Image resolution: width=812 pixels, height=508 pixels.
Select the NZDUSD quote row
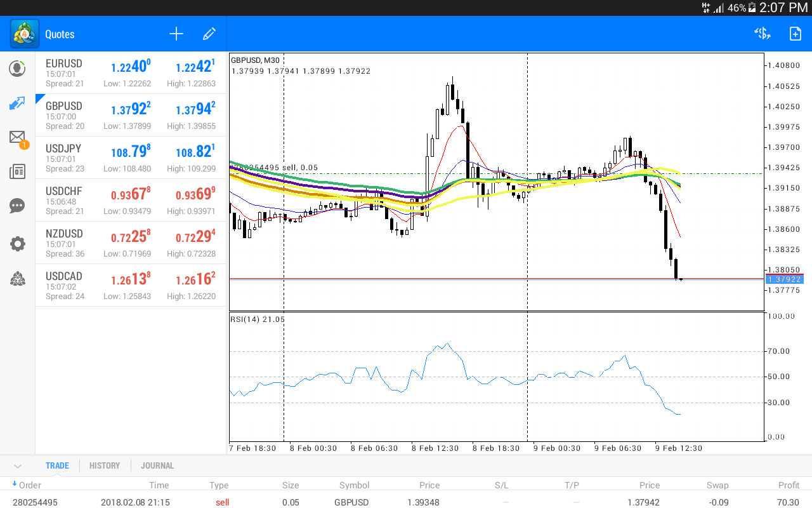pyautogui.click(x=131, y=243)
